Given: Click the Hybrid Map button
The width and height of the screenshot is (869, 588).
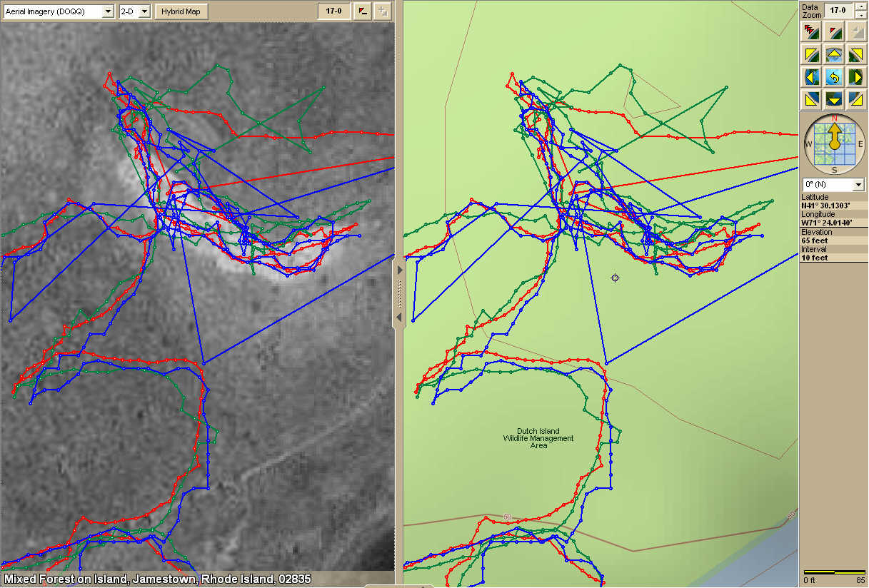Looking at the screenshot, I should pyautogui.click(x=181, y=11).
